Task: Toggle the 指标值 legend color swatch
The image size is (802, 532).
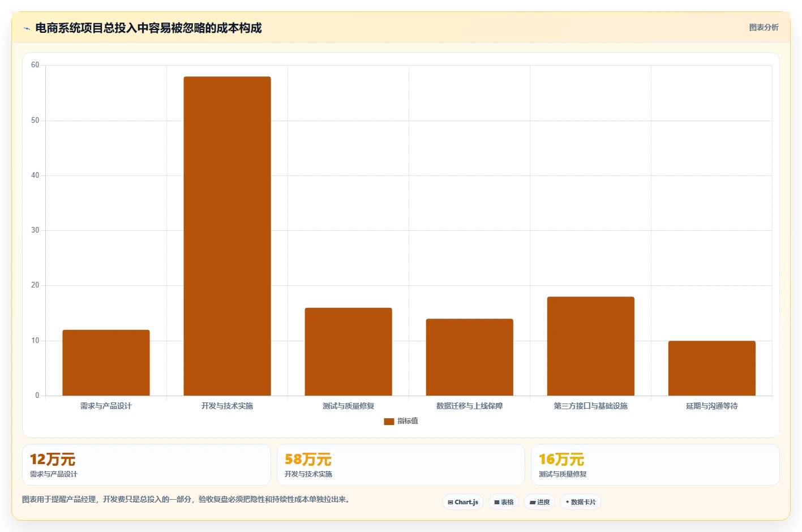Action: coord(389,421)
